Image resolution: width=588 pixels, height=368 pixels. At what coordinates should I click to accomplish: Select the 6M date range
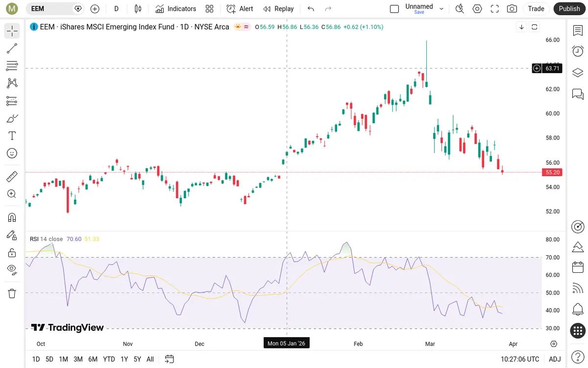[x=93, y=359]
